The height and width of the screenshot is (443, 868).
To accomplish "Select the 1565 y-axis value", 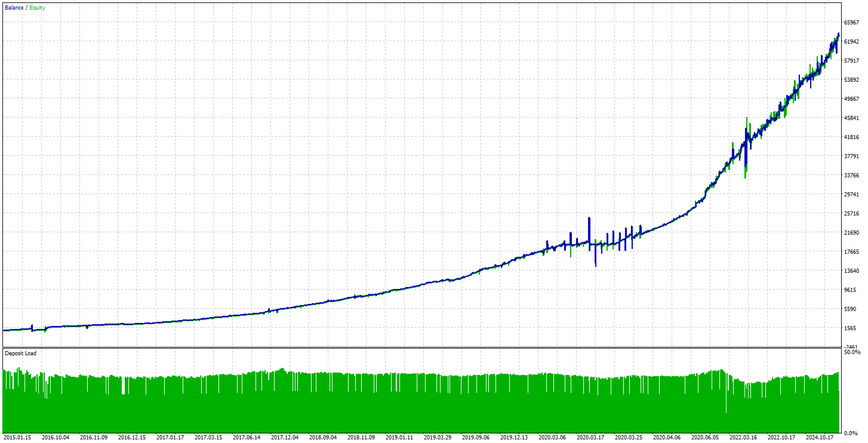I will 850,328.
